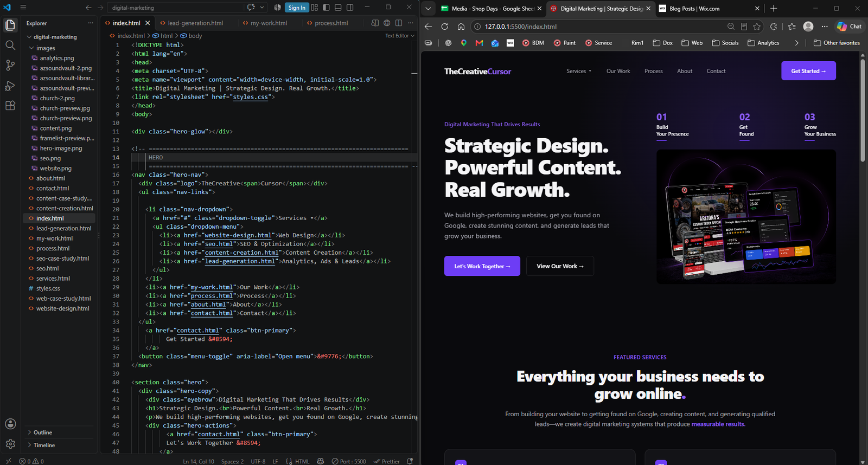Image resolution: width=868 pixels, height=465 pixels.
Task: Open the Google Maps bookmark icon
Action: coord(464,43)
